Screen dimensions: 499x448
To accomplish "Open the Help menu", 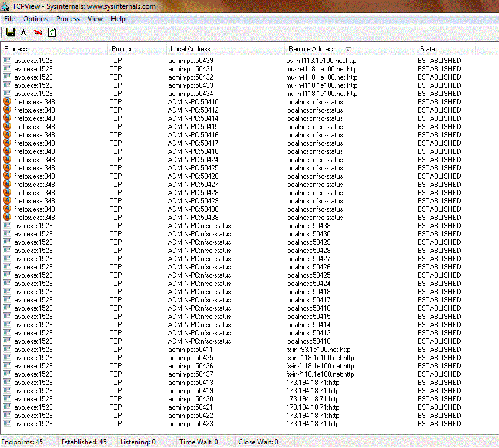I will pyautogui.click(x=118, y=19).
